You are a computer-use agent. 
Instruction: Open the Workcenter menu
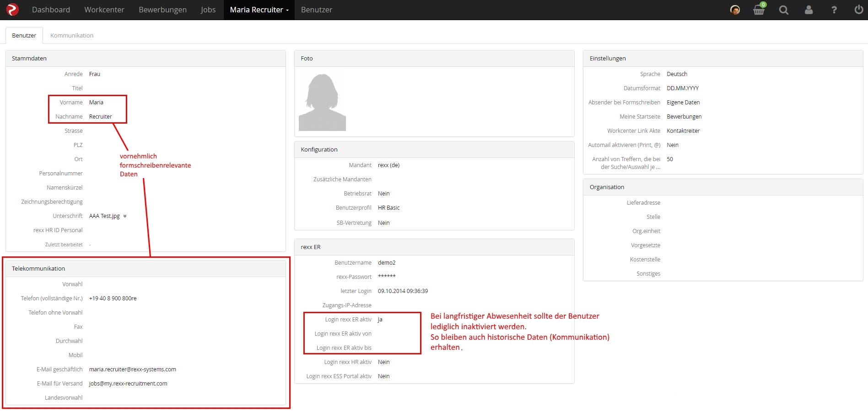coord(104,10)
